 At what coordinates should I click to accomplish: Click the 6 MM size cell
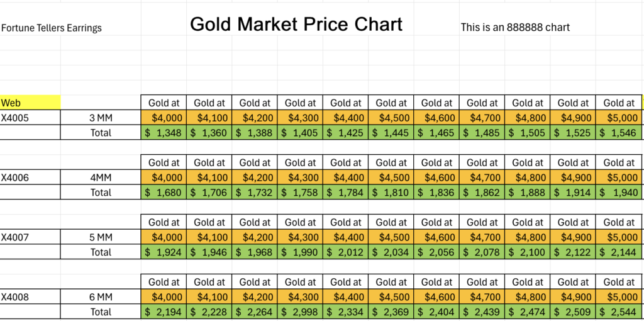pyautogui.click(x=101, y=297)
